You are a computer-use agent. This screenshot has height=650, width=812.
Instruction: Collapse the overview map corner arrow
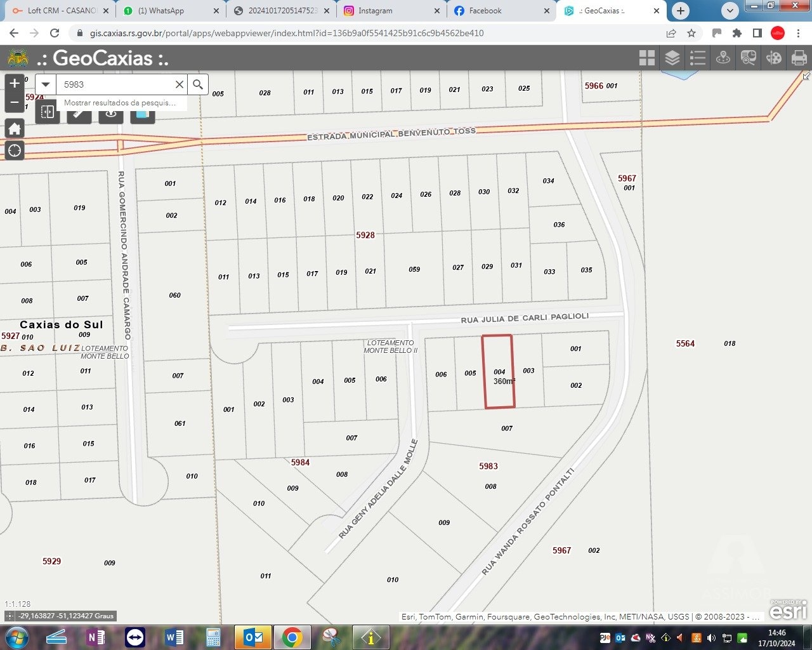click(806, 76)
